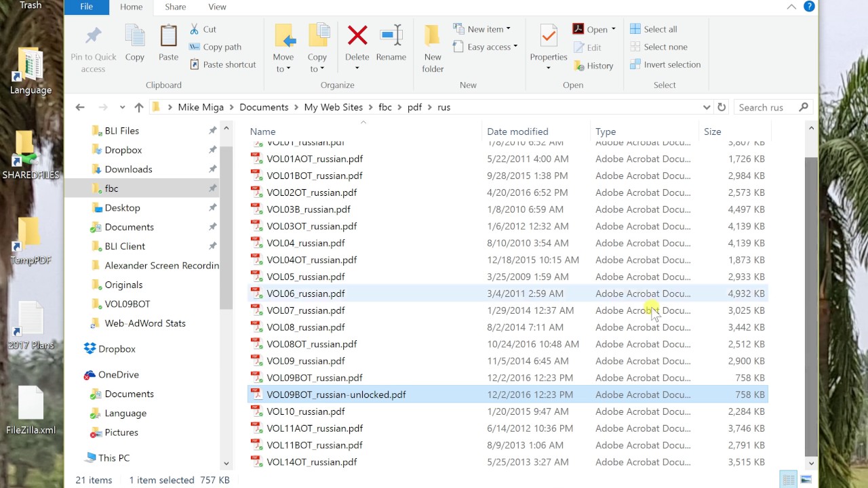Select BLI Files in Quick access
Image resolution: width=868 pixels, height=488 pixels.
click(121, 130)
